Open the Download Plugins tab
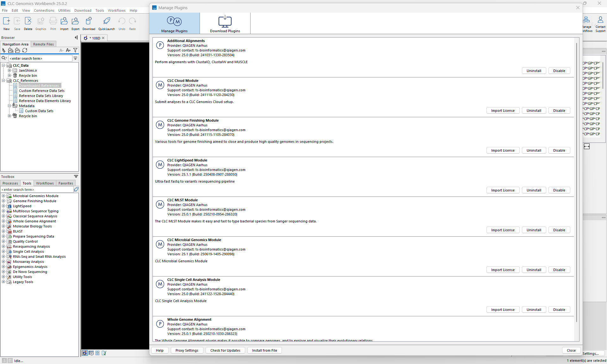 coord(225,23)
